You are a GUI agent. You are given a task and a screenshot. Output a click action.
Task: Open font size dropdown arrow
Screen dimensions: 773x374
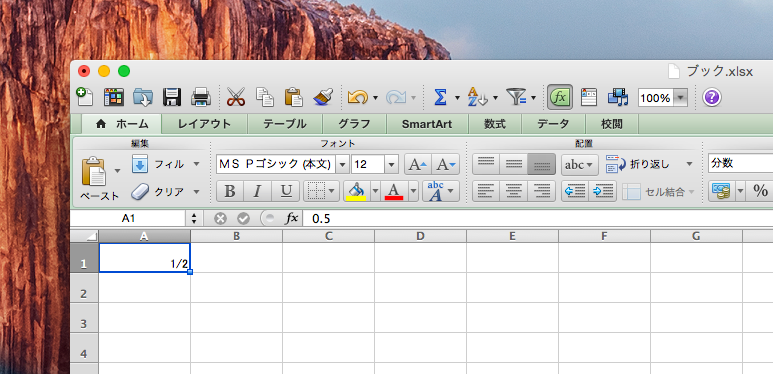coord(391,164)
